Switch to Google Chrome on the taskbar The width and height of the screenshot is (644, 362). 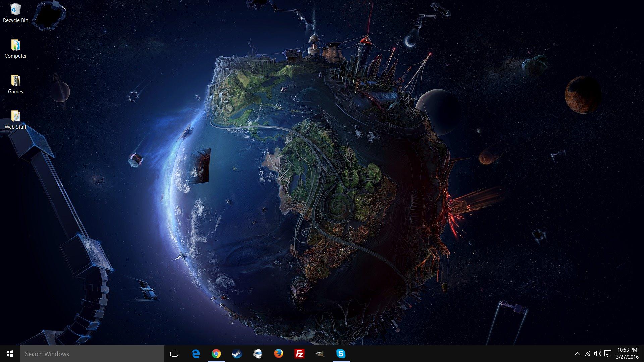pos(216,354)
